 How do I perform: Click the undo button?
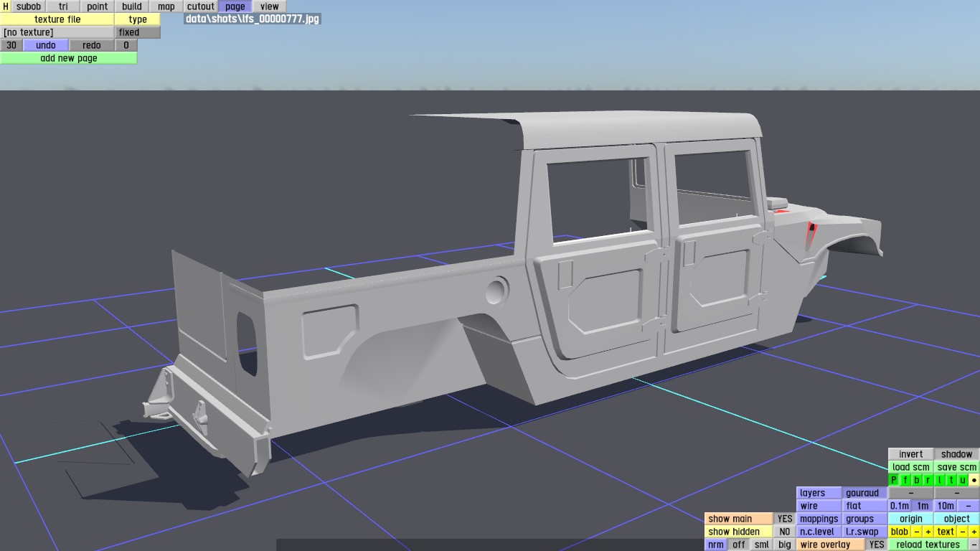tap(46, 45)
